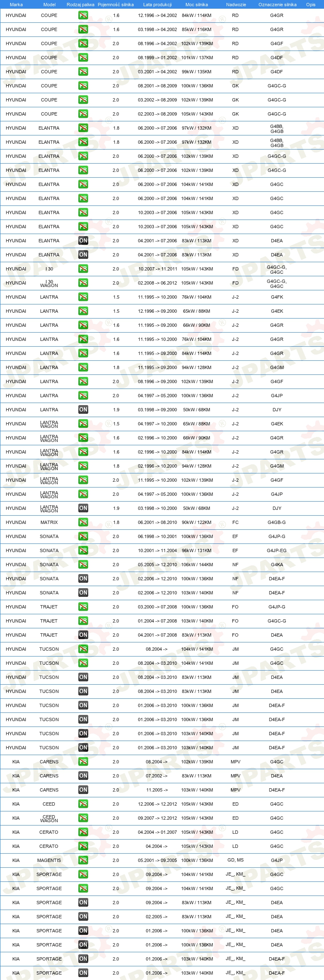Click the '08.1999 -> 01.2002' production years cell
The height and width of the screenshot is (980, 324).
(x=157, y=58)
